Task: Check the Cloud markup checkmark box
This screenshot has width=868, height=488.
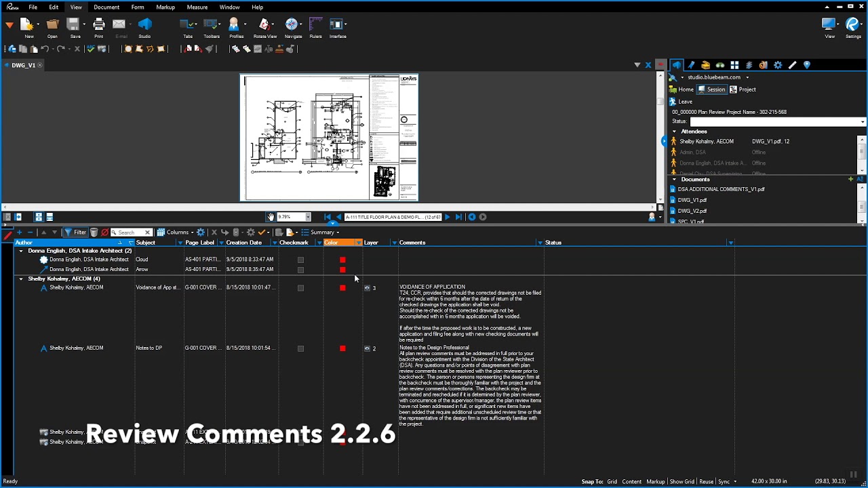Action: [300, 260]
